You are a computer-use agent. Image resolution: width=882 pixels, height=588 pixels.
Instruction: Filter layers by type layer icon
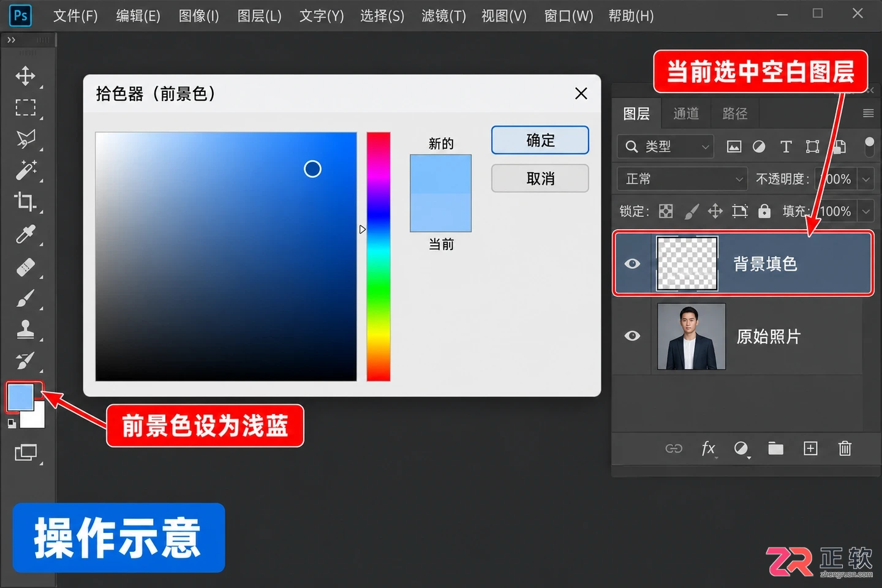pyautogui.click(x=786, y=146)
